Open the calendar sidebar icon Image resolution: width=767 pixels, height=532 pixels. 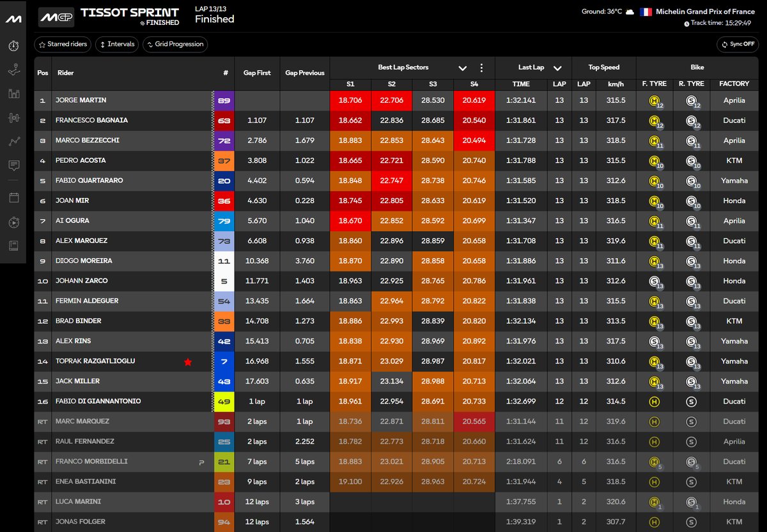(x=13, y=197)
